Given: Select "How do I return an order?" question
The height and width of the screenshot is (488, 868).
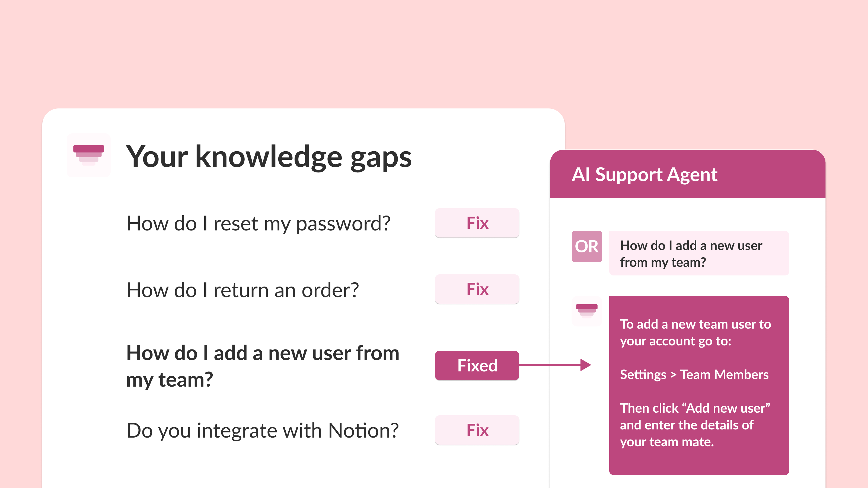Looking at the screenshot, I should coord(242,290).
